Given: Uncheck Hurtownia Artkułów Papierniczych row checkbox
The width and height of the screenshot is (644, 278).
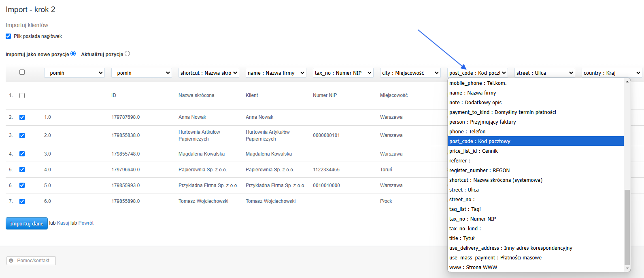Looking at the screenshot, I should tap(22, 135).
